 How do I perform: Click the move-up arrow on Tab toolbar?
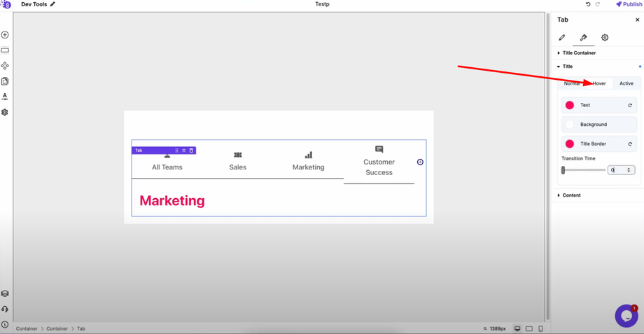pos(184,151)
